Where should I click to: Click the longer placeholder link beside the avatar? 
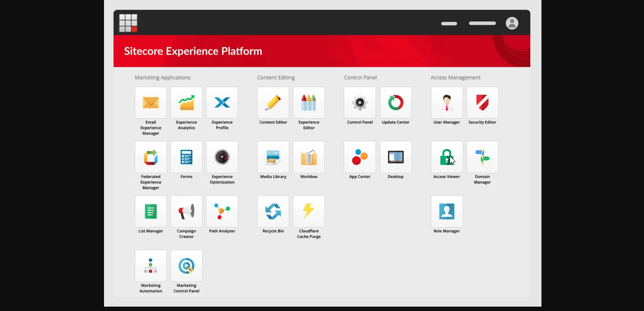click(482, 23)
